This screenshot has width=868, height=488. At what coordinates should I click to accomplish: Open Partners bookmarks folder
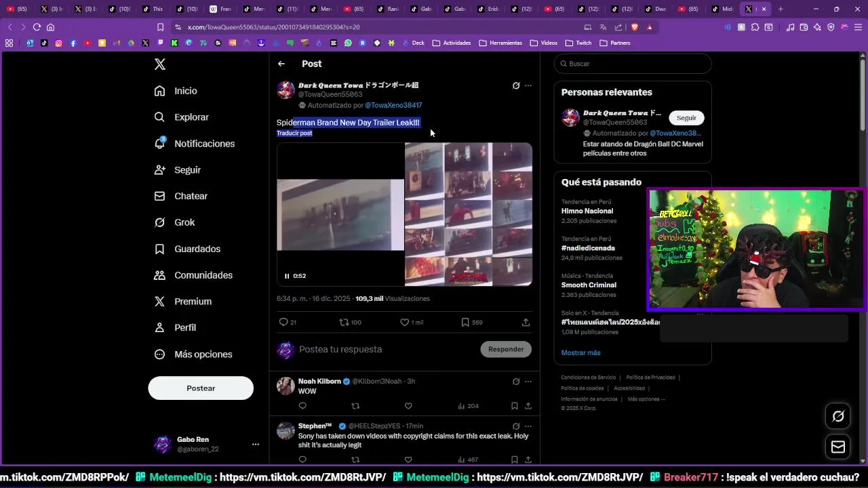pos(615,43)
